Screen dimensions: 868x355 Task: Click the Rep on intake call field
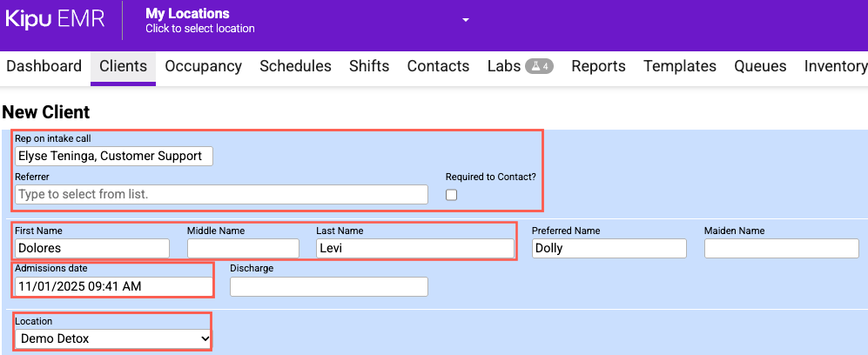coord(114,157)
